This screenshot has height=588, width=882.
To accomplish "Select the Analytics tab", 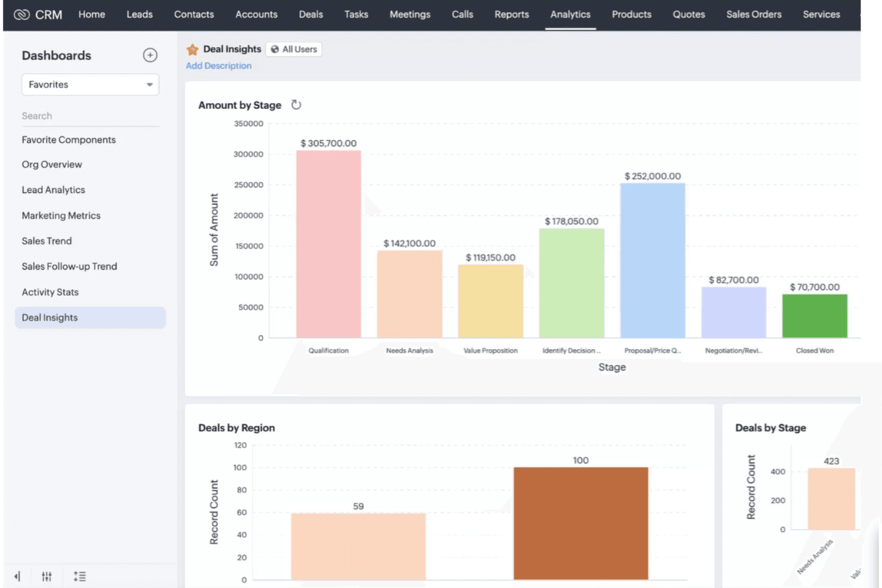I will [570, 14].
